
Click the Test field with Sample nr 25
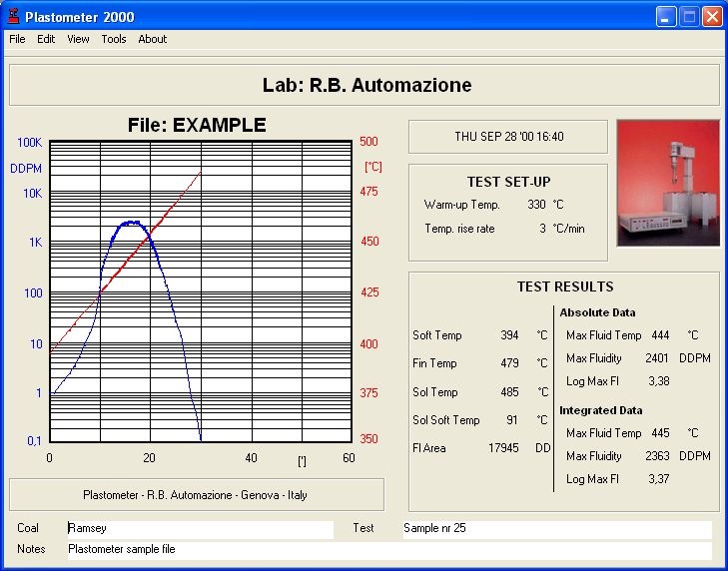(x=557, y=528)
